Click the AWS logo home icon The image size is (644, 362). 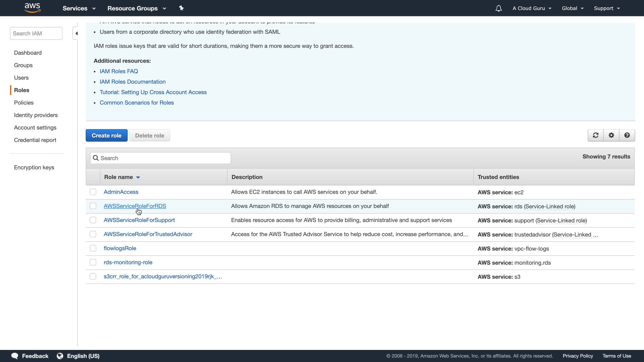pyautogui.click(x=33, y=8)
